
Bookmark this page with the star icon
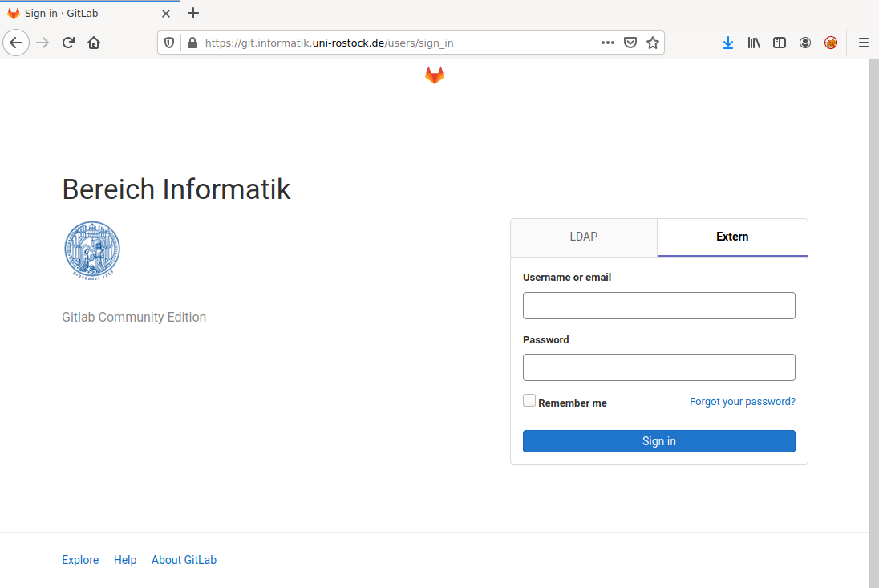[653, 43]
